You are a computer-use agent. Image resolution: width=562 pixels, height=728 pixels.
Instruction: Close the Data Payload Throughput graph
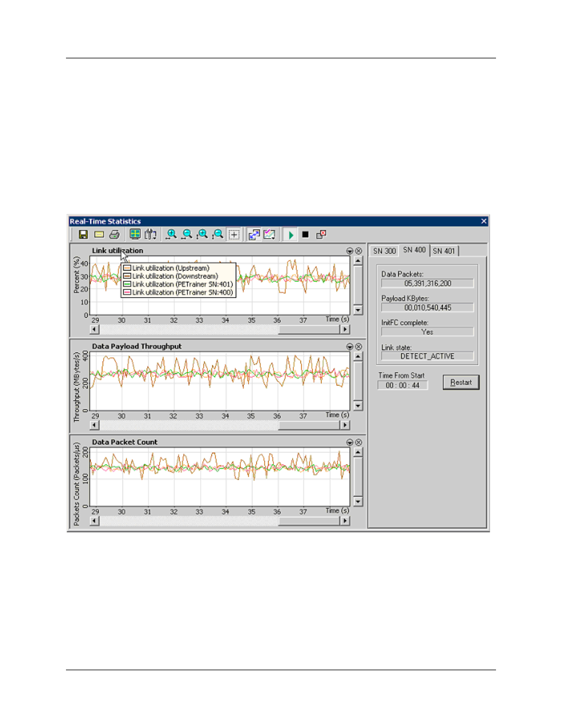358,347
